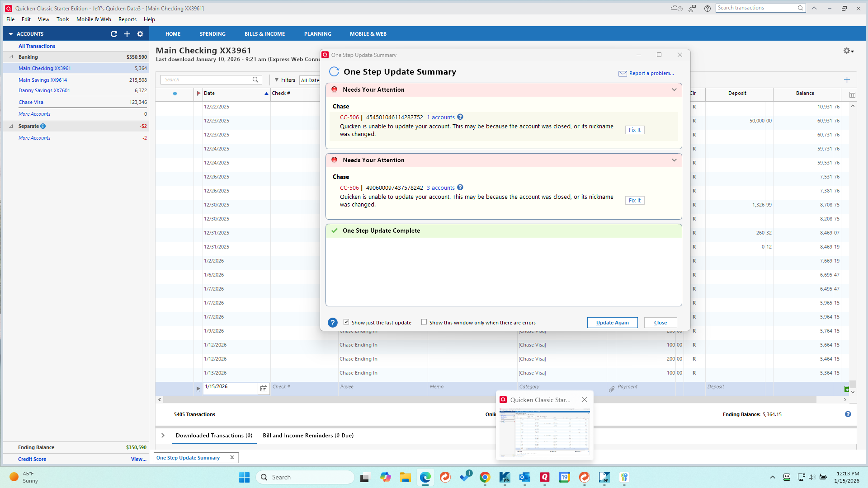This screenshot has width=868, height=488.
Task: Collapse the first Needs Your Attention section
Action: tap(674, 89)
